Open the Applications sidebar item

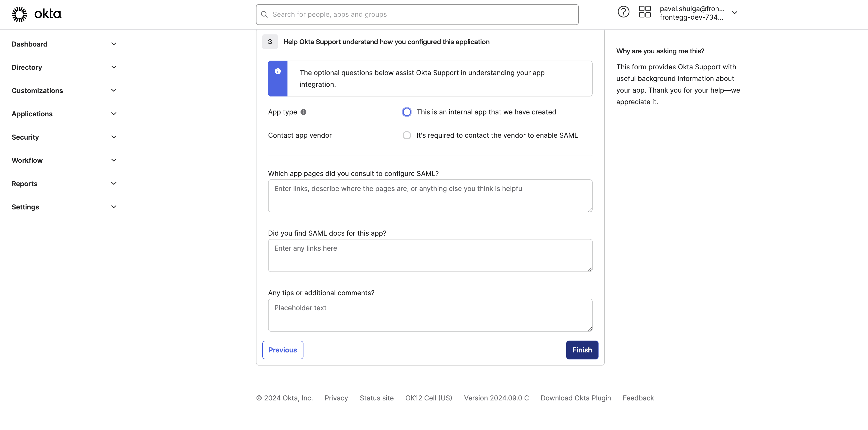(64, 114)
